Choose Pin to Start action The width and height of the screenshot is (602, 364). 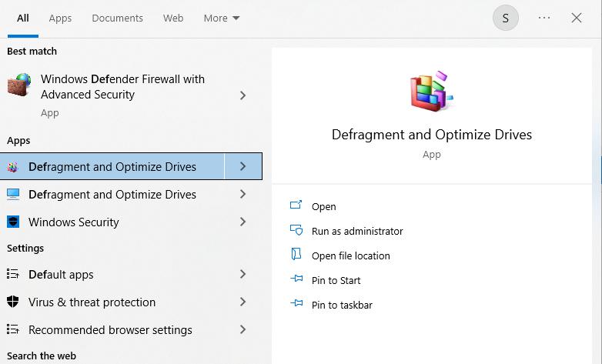[336, 280]
